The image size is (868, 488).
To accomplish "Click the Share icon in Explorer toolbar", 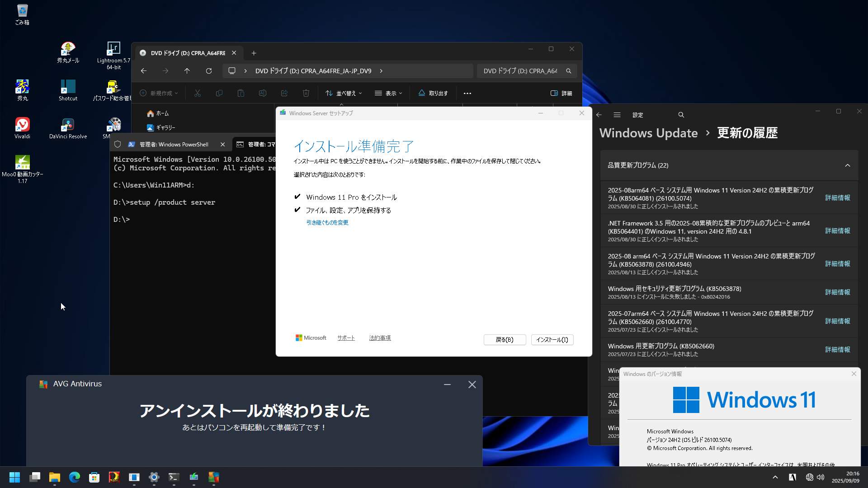I will 284,93.
